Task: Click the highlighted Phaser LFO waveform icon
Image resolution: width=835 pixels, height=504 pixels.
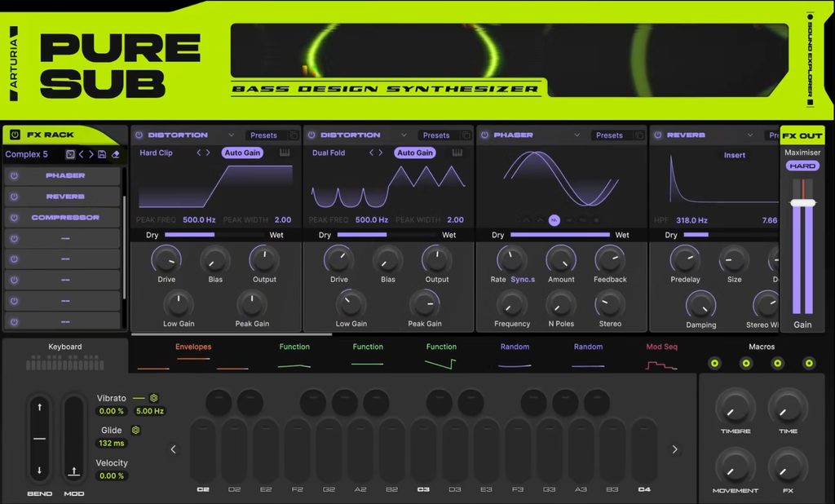Action: pyautogui.click(x=554, y=220)
